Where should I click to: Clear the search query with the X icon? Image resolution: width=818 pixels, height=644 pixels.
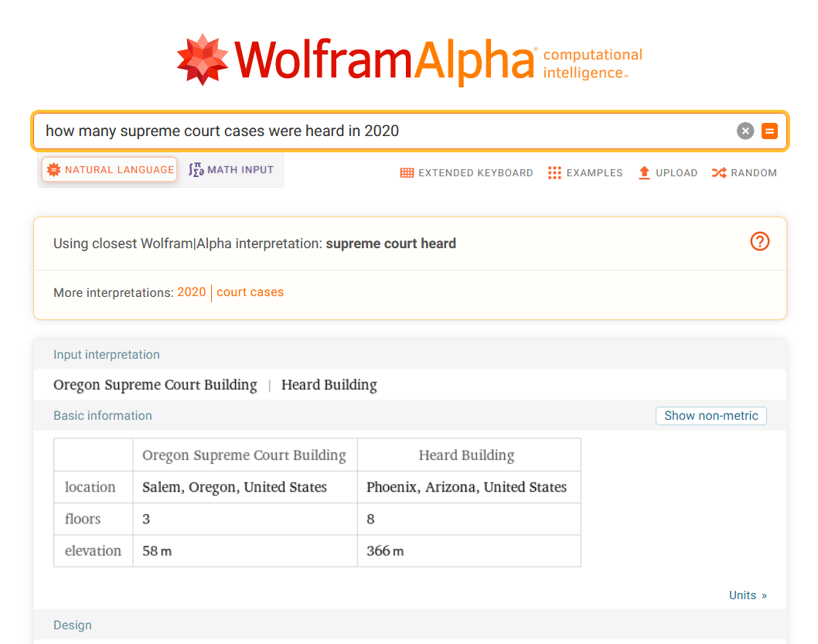745,131
